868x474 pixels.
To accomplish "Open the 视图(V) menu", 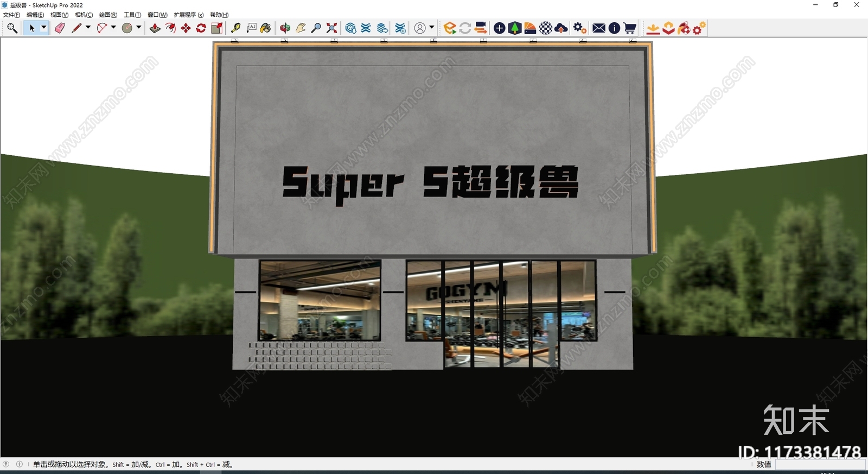I will (x=59, y=15).
